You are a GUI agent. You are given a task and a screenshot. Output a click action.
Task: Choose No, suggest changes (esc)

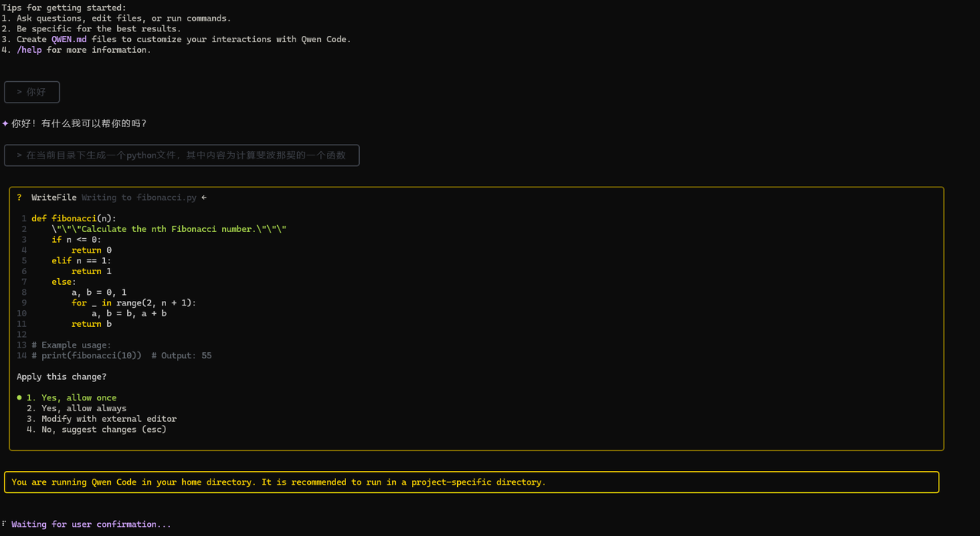click(x=96, y=430)
